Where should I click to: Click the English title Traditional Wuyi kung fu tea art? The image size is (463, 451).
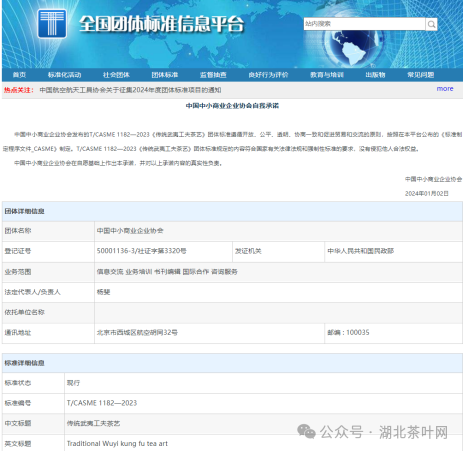coord(117,444)
